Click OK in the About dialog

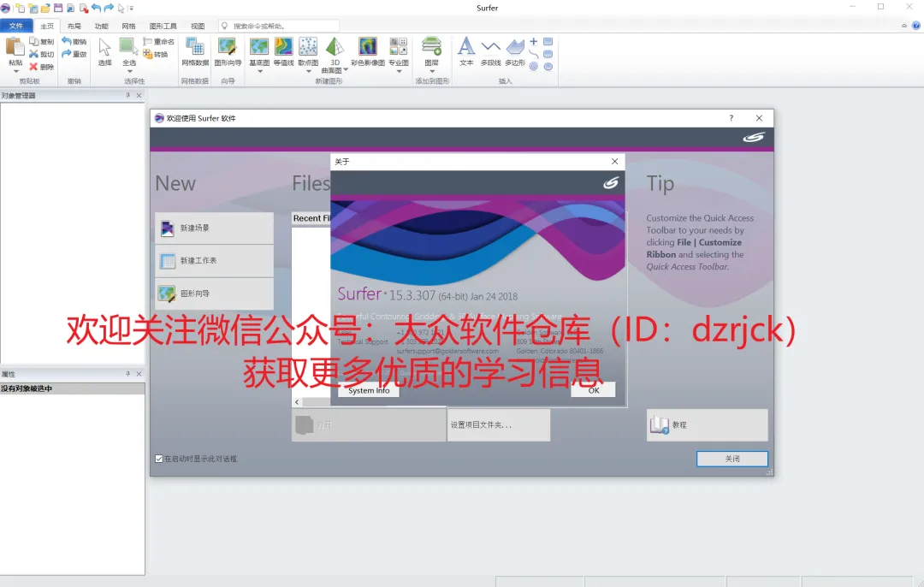594,390
